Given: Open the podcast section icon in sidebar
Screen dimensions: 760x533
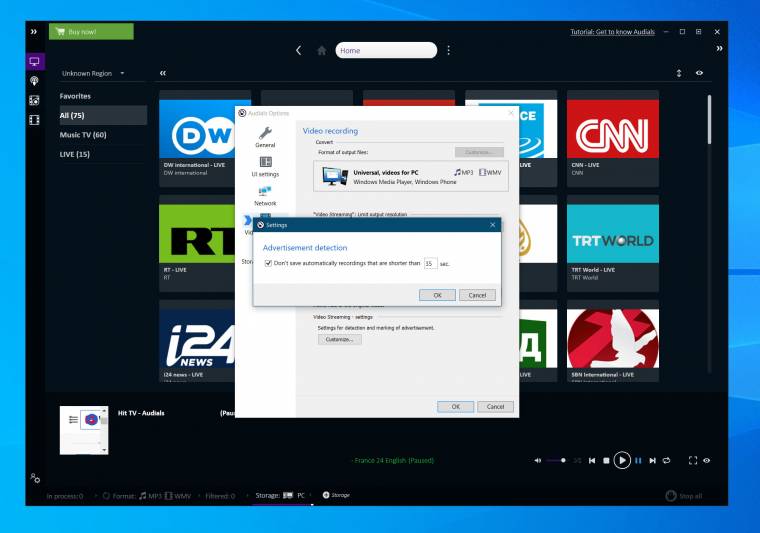Looking at the screenshot, I should 34,81.
